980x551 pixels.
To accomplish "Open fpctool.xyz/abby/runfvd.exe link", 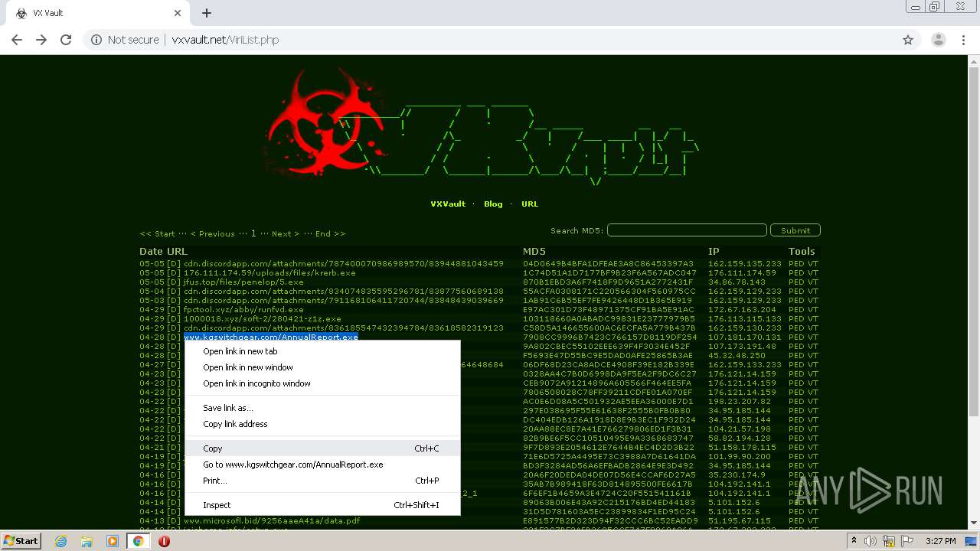I will tap(243, 309).
